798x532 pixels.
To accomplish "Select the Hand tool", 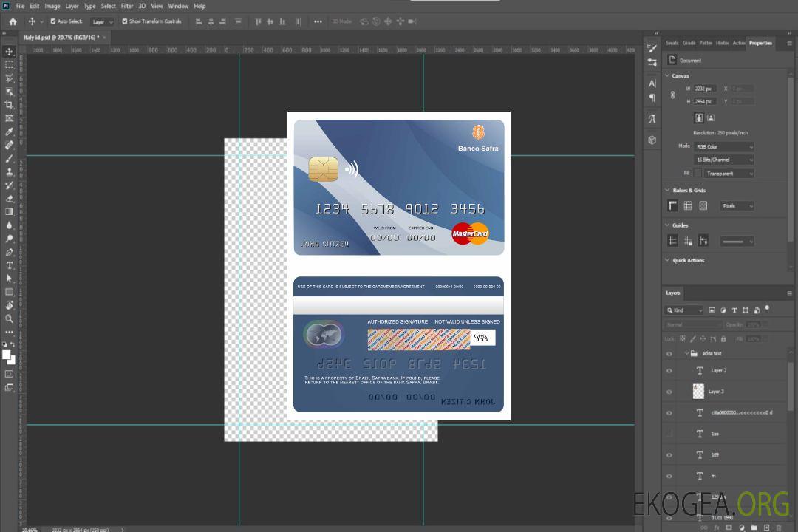I will click(x=9, y=305).
